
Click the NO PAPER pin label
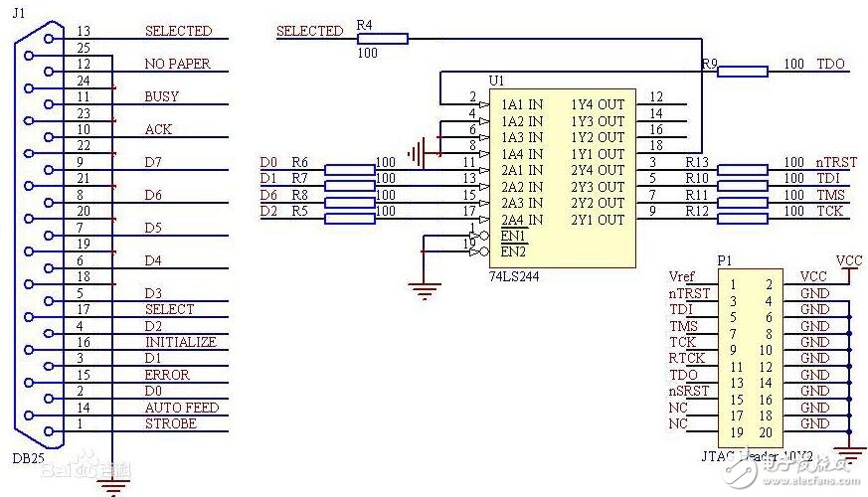(178, 65)
